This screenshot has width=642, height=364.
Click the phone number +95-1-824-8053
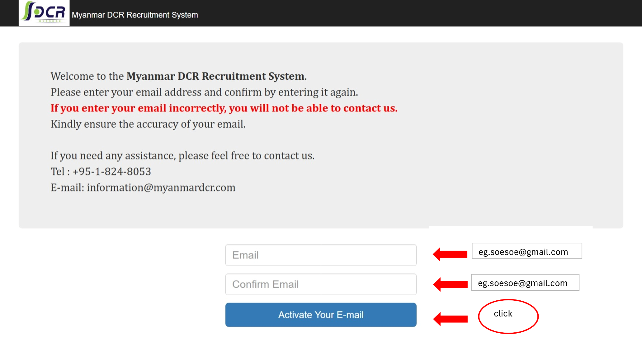(x=111, y=172)
